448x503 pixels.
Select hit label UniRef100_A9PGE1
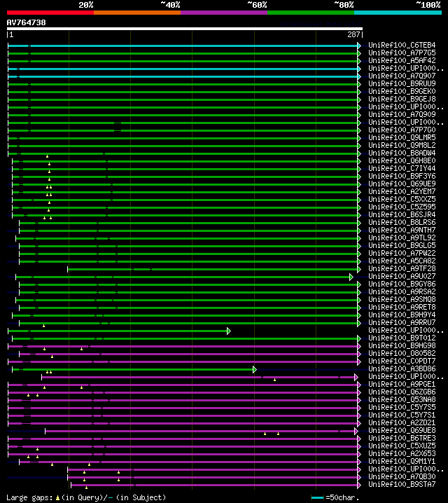click(402, 384)
